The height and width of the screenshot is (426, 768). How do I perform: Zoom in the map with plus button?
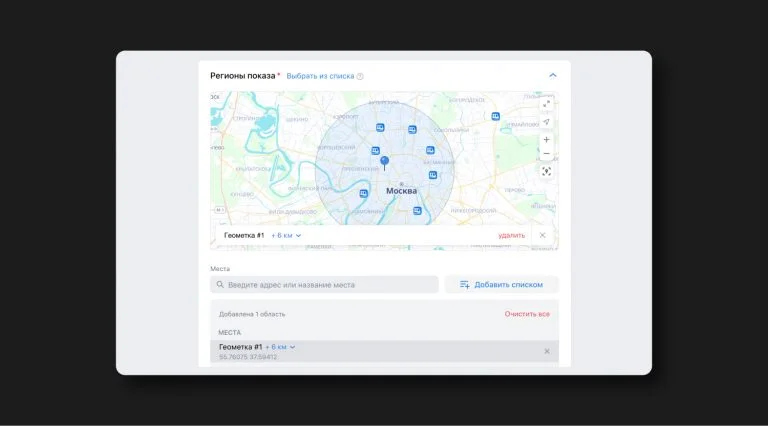[x=546, y=140]
